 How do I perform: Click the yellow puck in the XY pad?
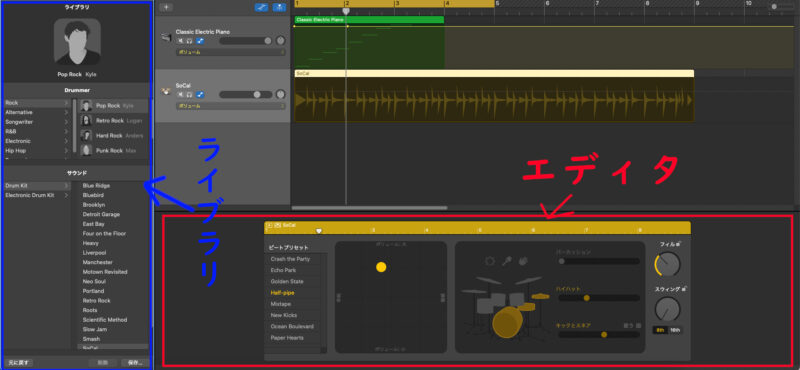click(x=381, y=267)
